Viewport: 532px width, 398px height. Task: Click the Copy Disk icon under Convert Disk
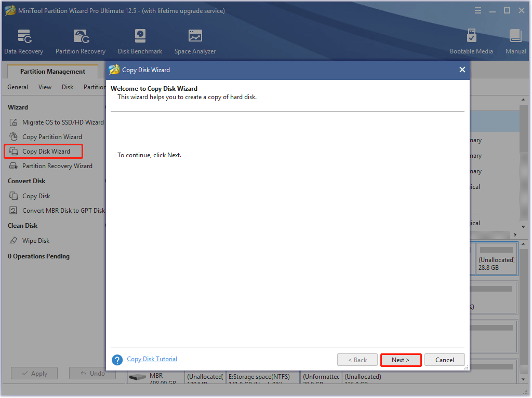13,196
